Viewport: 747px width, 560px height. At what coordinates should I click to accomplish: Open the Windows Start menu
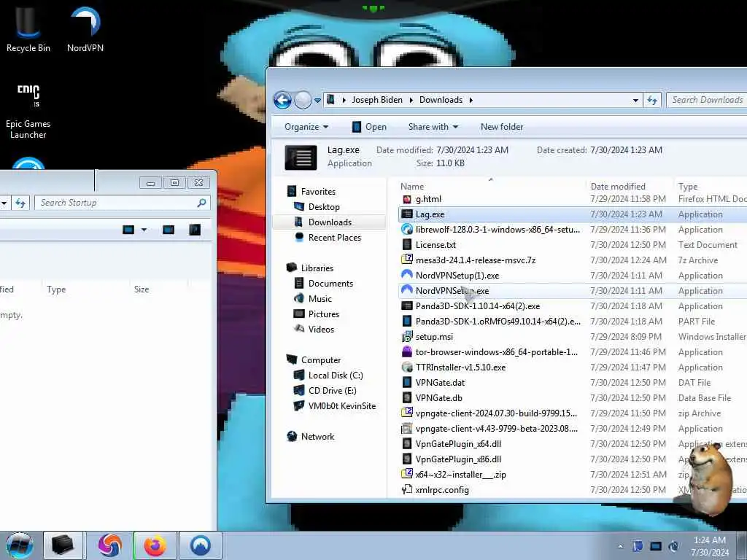click(x=20, y=545)
